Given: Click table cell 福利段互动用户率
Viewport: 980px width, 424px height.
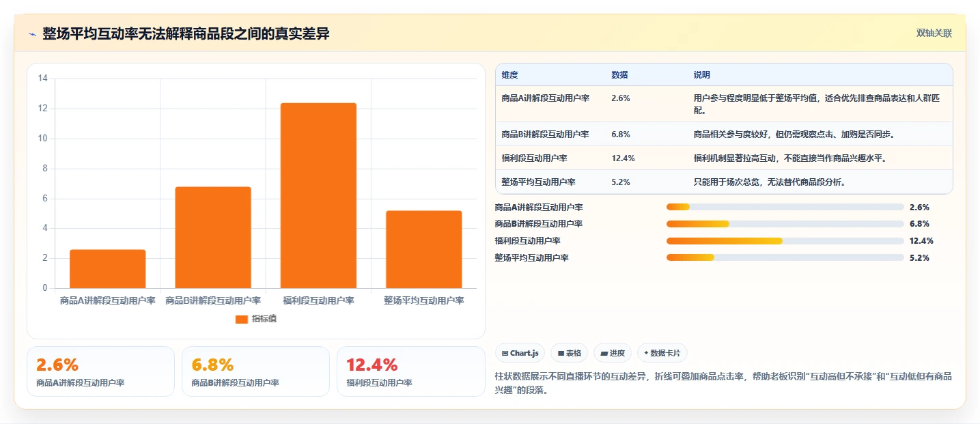Looking at the screenshot, I should [x=534, y=158].
